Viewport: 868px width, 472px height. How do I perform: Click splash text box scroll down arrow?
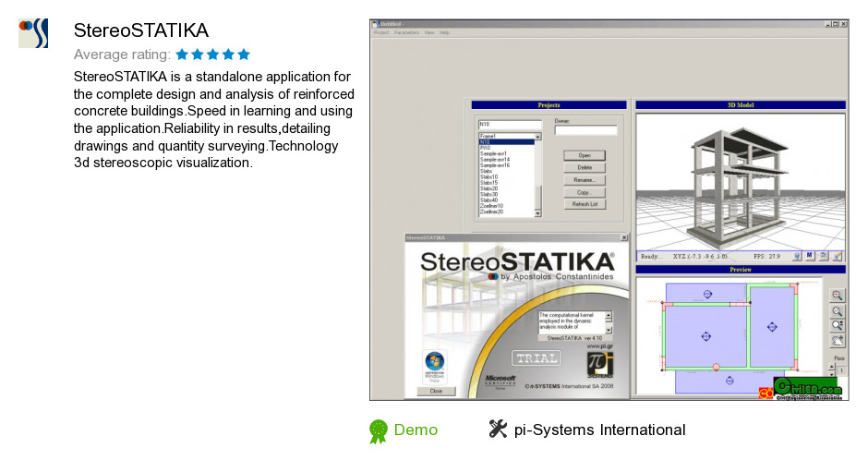click(x=609, y=330)
